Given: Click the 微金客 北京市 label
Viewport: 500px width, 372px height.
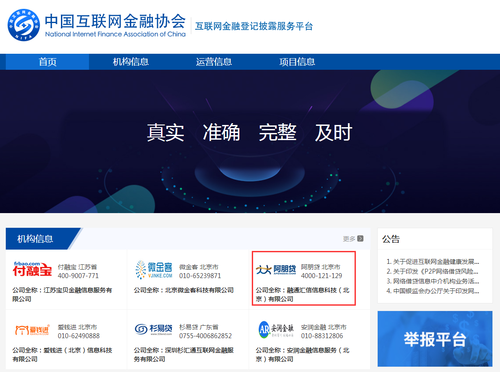Looking at the screenshot, I should tap(199, 267).
